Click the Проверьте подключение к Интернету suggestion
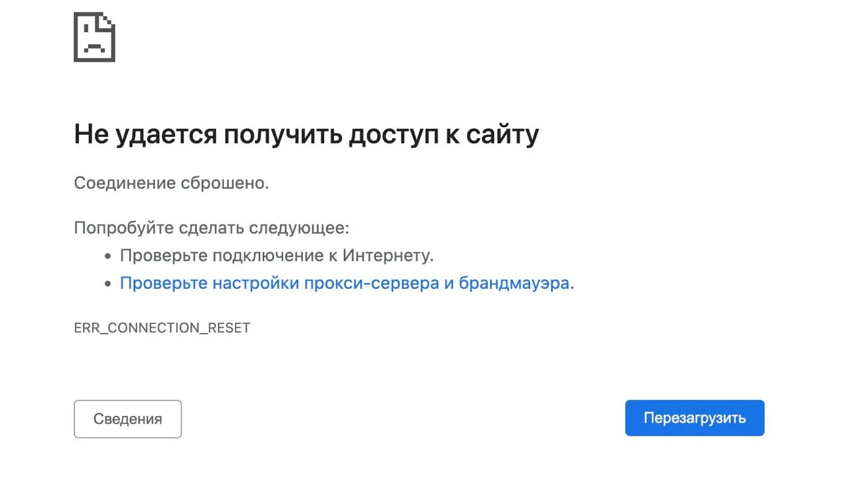 277,255
